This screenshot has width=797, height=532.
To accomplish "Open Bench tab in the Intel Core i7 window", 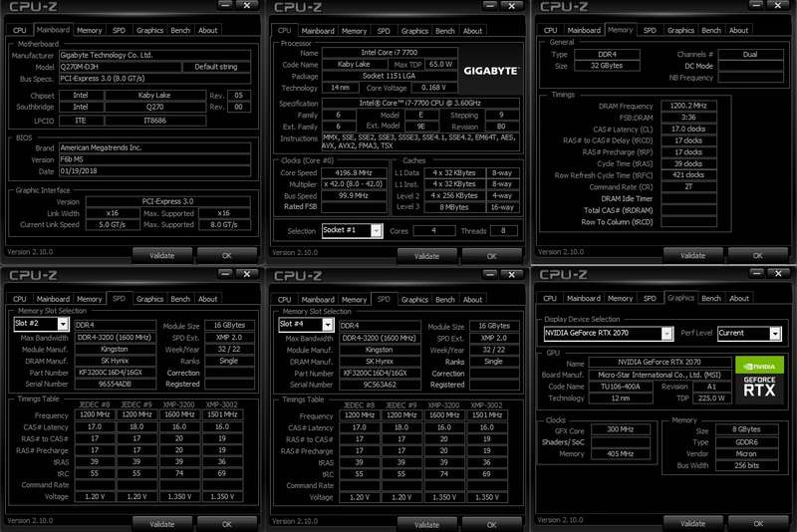I will (x=444, y=31).
